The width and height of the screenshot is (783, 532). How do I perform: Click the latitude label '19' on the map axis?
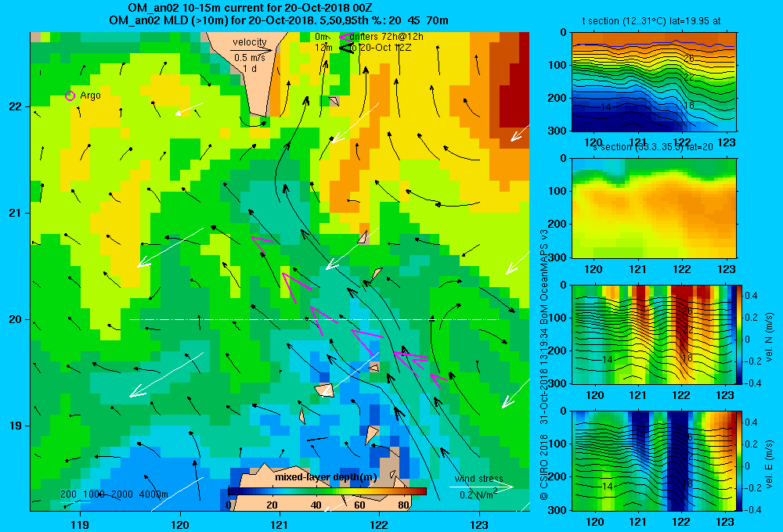[15, 426]
